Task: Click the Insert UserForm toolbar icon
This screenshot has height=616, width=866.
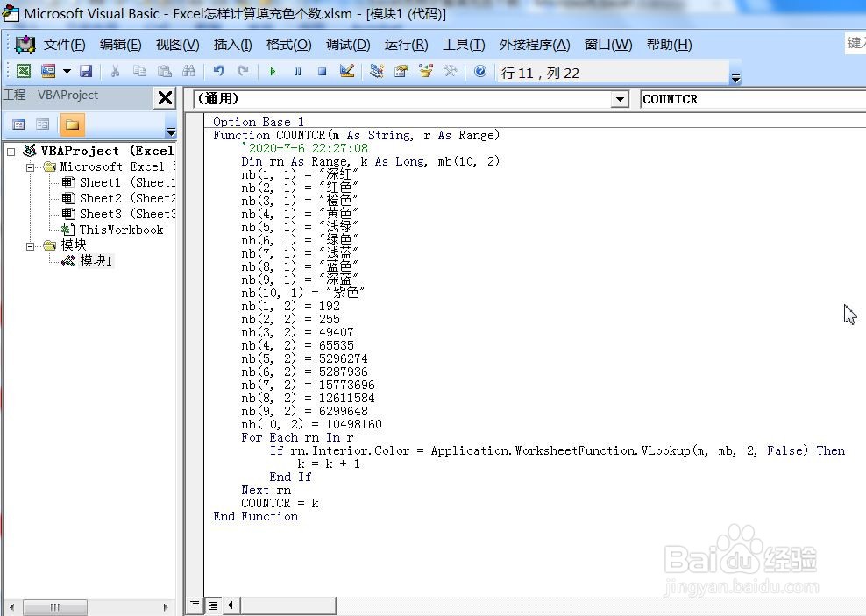Action: tap(48, 71)
